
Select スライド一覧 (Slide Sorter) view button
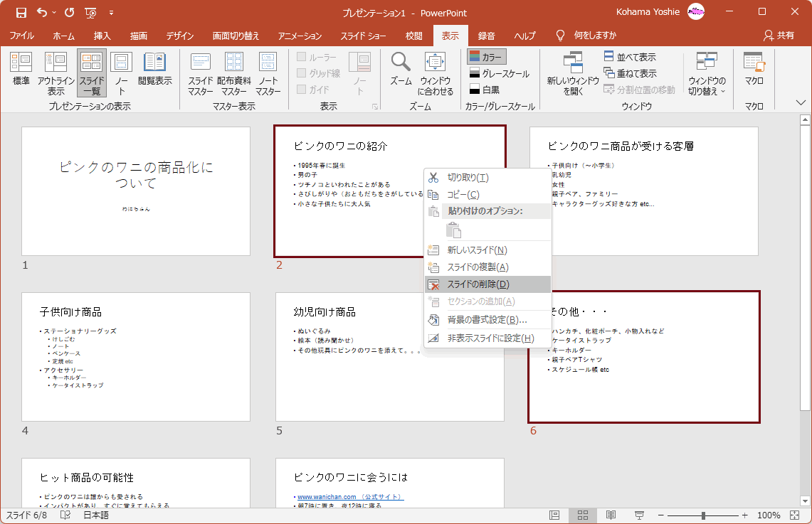coord(92,73)
